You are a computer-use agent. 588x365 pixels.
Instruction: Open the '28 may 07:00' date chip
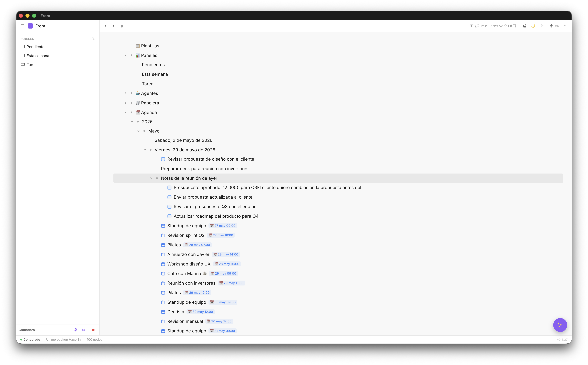point(197,245)
